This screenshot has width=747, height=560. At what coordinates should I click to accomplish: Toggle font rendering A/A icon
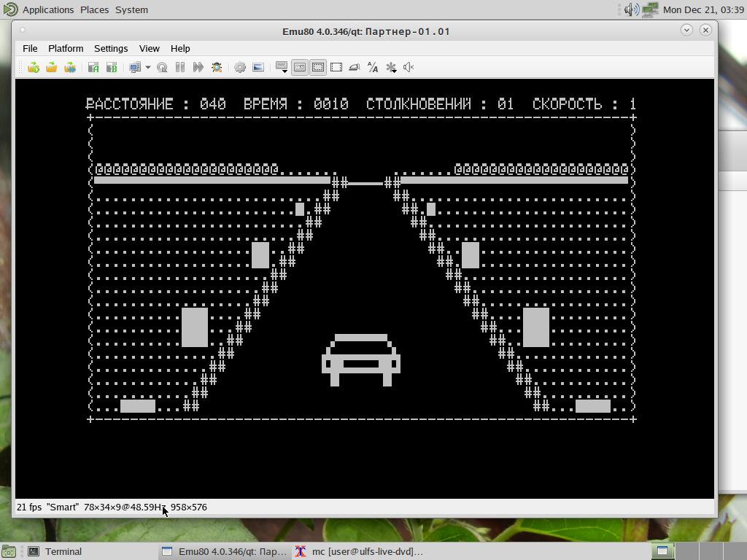click(x=373, y=67)
